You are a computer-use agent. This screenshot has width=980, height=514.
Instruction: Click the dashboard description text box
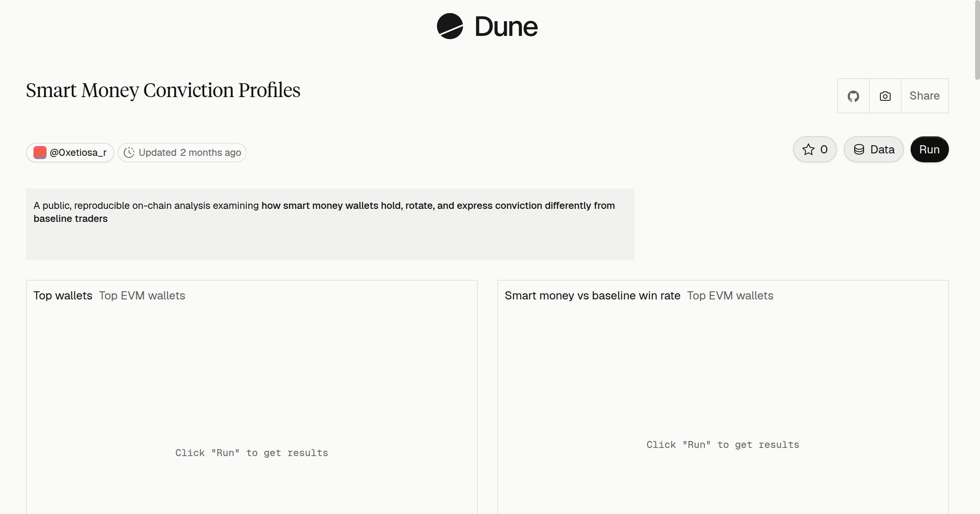(x=330, y=224)
